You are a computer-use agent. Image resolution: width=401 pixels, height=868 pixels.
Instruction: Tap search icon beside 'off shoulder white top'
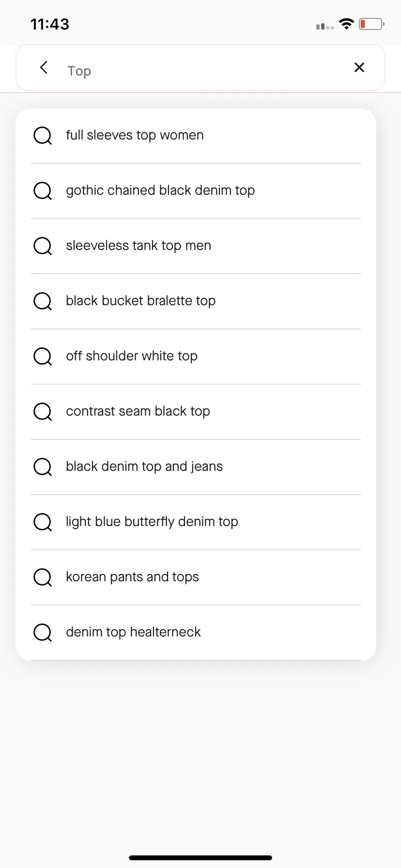43,356
